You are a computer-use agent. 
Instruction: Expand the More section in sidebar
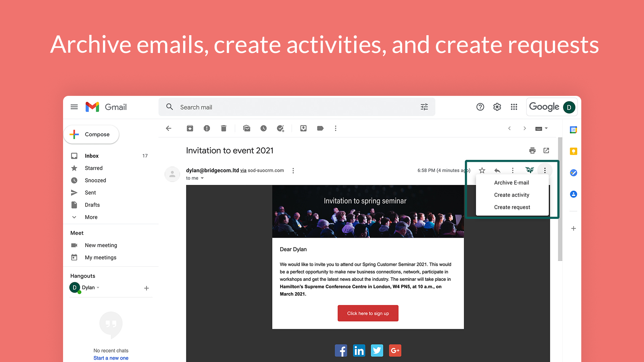[91, 217]
